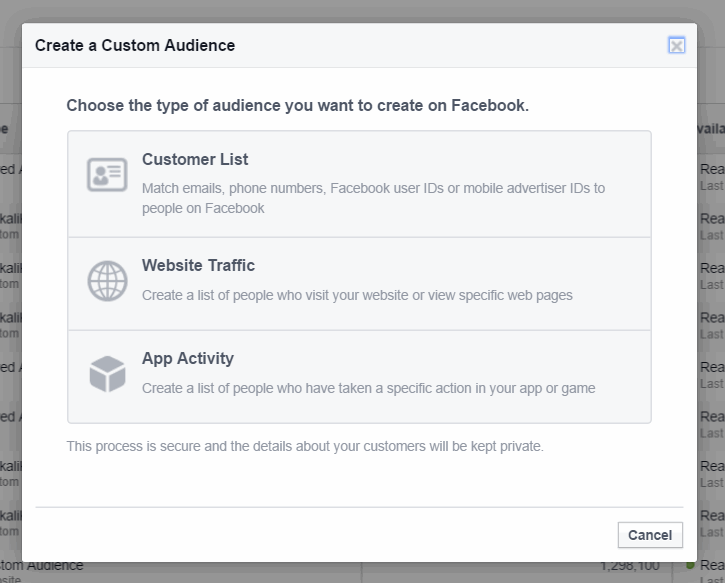Click the App Activity cube icon
This screenshot has height=583, width=725.
point(107,374)
